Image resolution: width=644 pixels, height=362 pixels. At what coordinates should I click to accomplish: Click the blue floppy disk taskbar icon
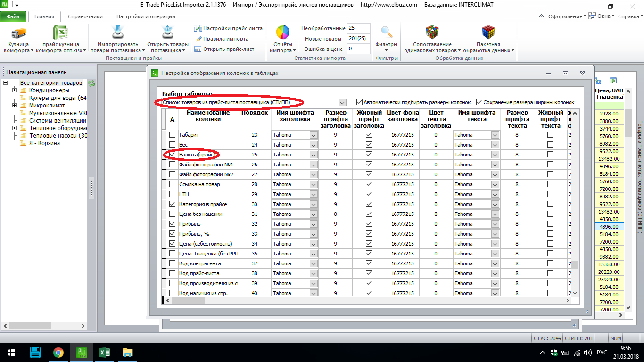(x=35, y=353)
